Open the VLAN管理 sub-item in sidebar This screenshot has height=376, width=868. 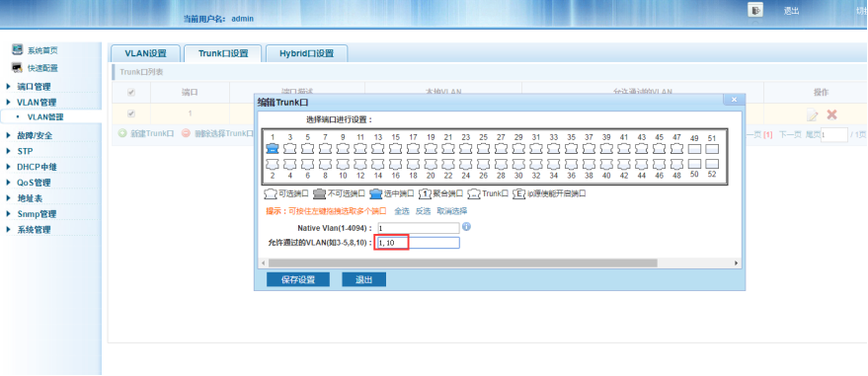point(45,117)
